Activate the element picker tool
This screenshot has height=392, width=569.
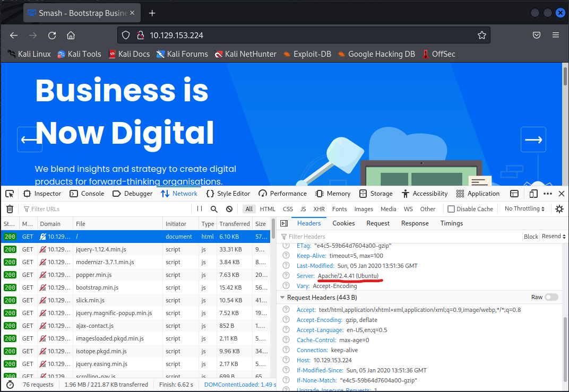10,194
